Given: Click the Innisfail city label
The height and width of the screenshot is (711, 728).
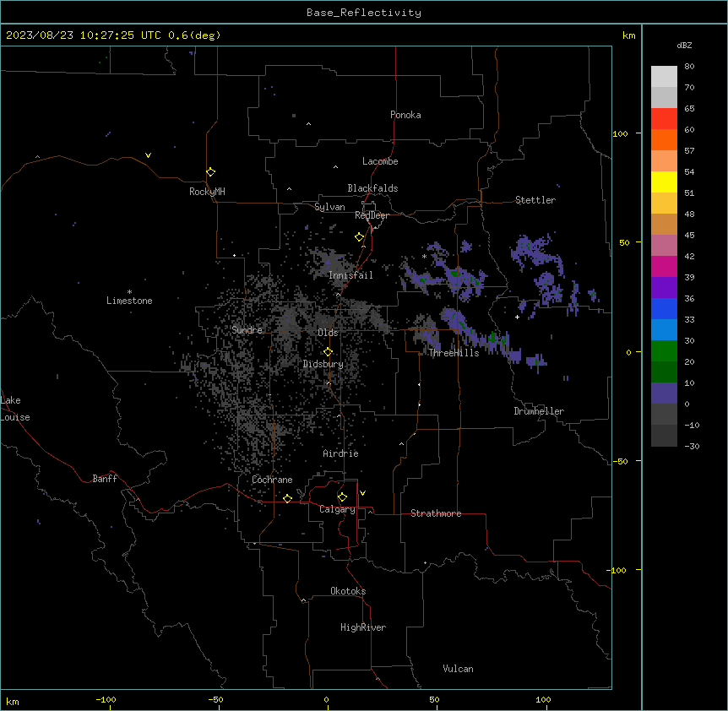Looking at the screenshot, I should pyautogui.click(x=350, y=275).
